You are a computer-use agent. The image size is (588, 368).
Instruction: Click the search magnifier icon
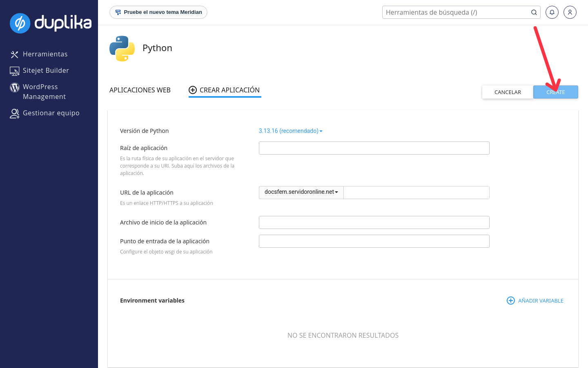point(534,12)
